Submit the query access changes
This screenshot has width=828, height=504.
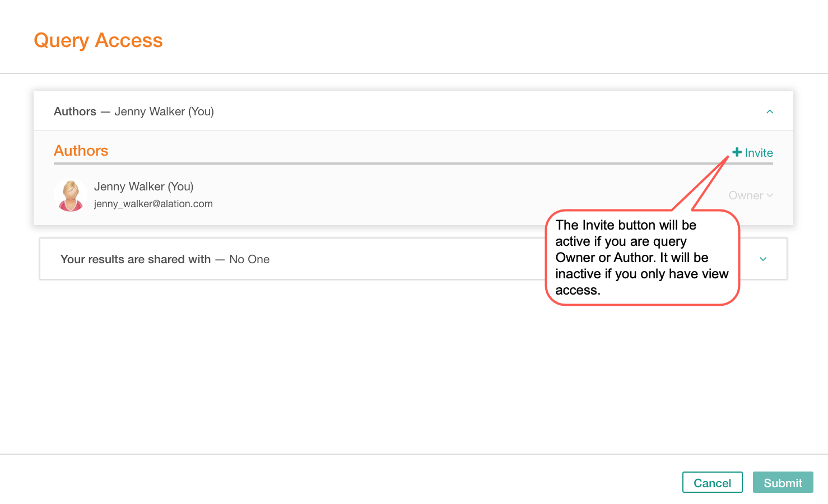tap(783, 483)
